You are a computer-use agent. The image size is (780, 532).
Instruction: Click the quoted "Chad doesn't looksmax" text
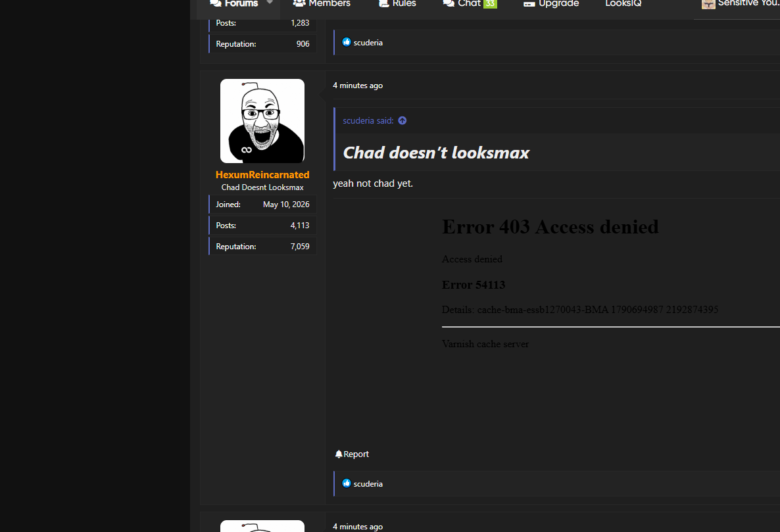coord(436,153)
